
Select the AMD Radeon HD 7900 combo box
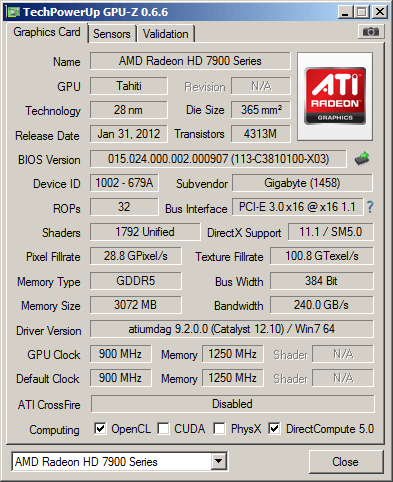point(119,461)
